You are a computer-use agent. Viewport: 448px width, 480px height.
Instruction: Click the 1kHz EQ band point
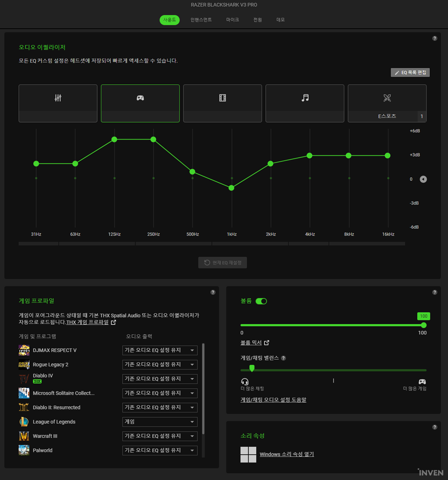tap(232, 188)
